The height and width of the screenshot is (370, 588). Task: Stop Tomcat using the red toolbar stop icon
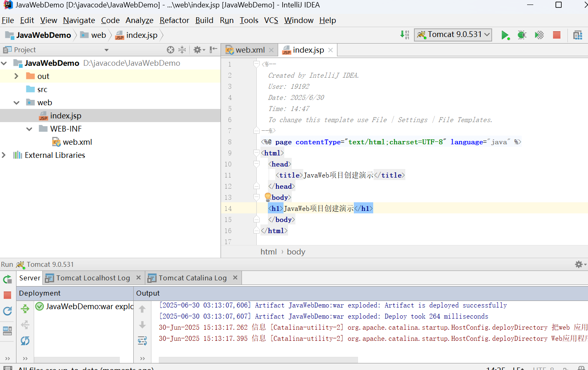coord(557,35)
